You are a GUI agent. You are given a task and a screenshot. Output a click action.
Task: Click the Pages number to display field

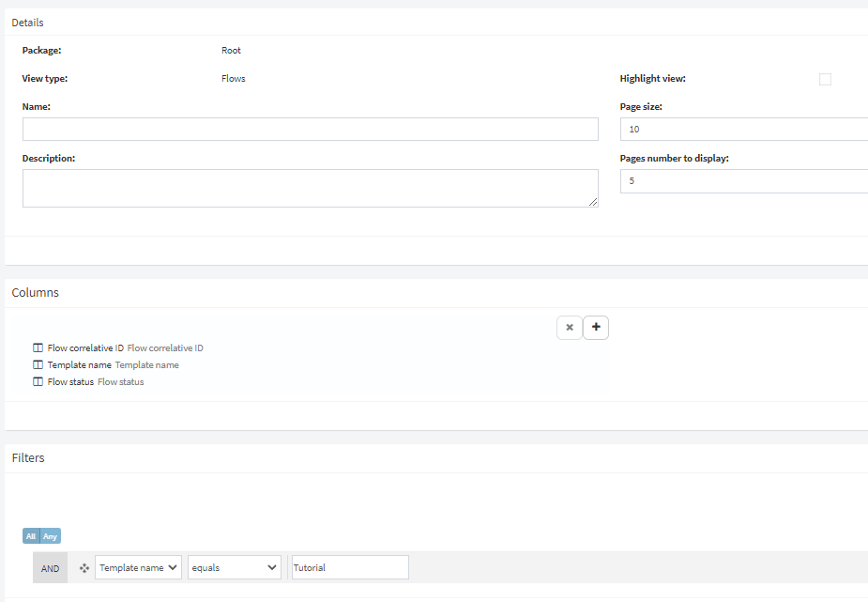pyautogui.click(x=744, y=181)
